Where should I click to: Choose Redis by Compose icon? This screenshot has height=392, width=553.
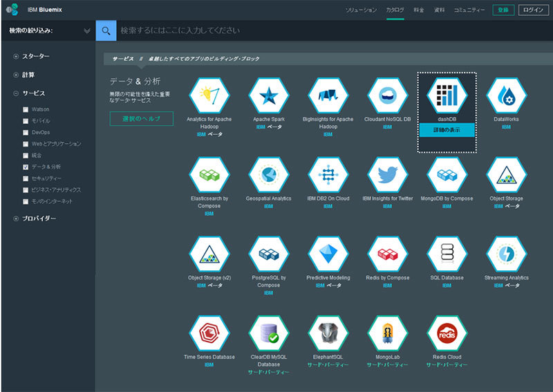tap(388, 254)
